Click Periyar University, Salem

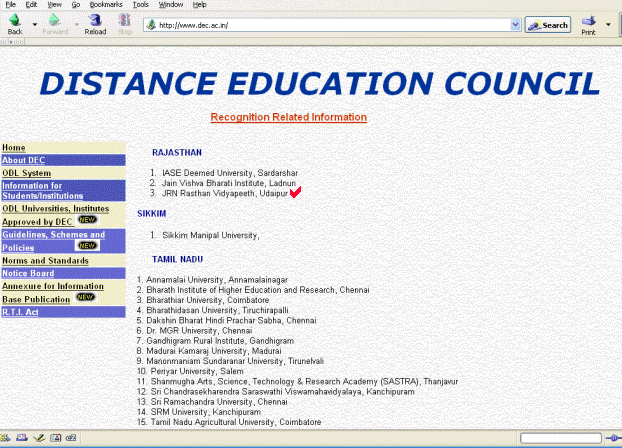click(x=197, y=371)
